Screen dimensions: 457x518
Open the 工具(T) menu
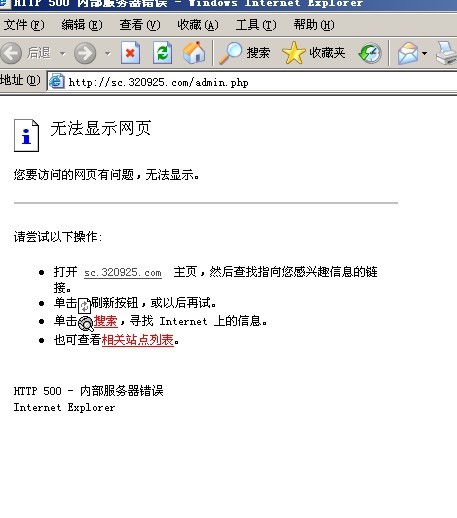[x=256, y=25]
